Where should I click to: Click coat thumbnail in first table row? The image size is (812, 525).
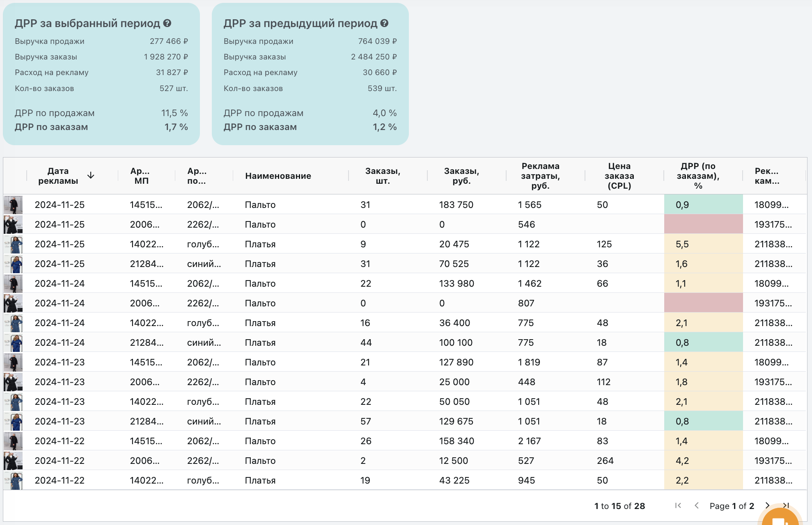coord(13,205)
